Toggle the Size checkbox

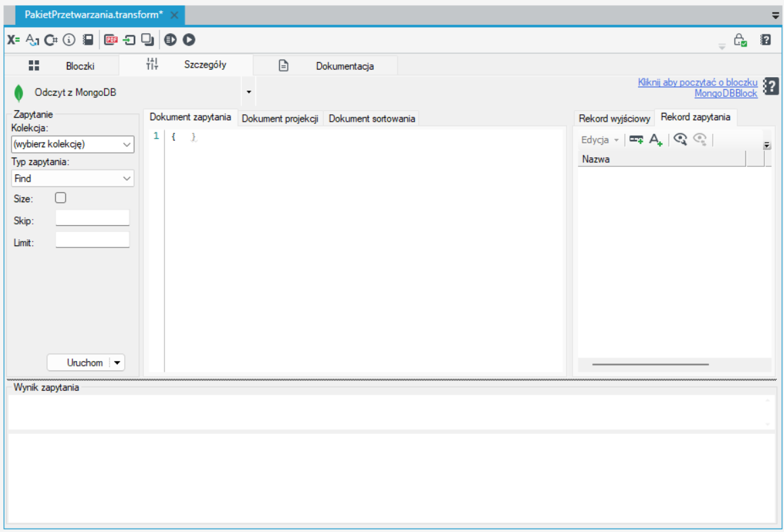[61, 198]
